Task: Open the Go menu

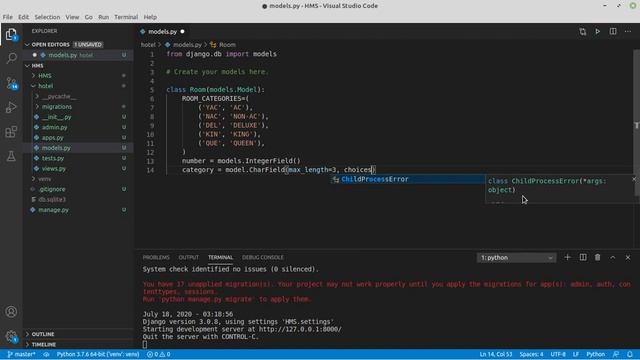Action: pos(89,17)
